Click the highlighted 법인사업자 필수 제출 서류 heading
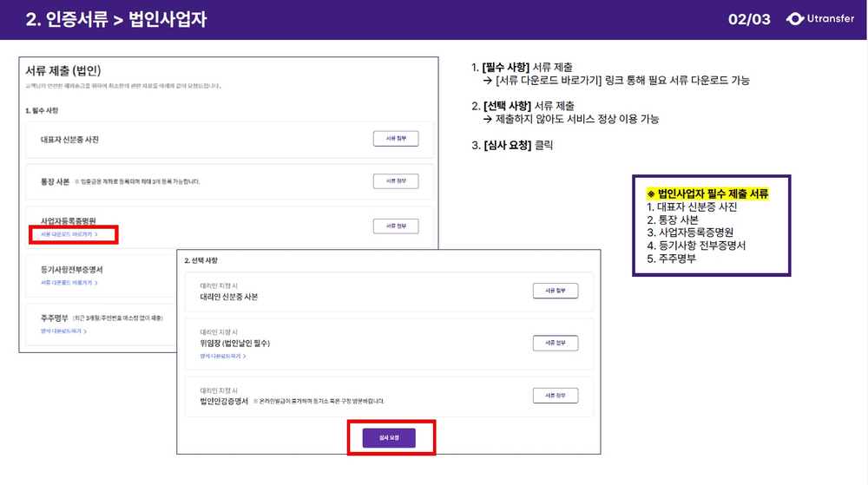 pos(707,193)
